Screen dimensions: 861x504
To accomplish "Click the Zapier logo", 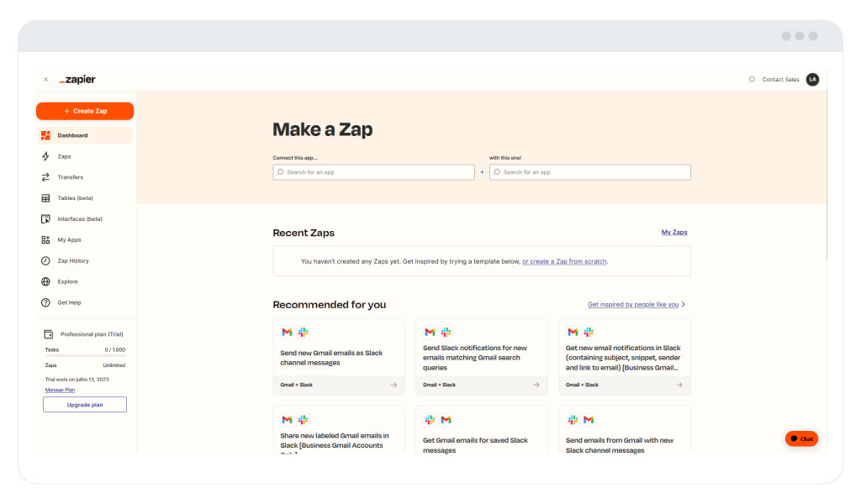I will pos(77,80).
